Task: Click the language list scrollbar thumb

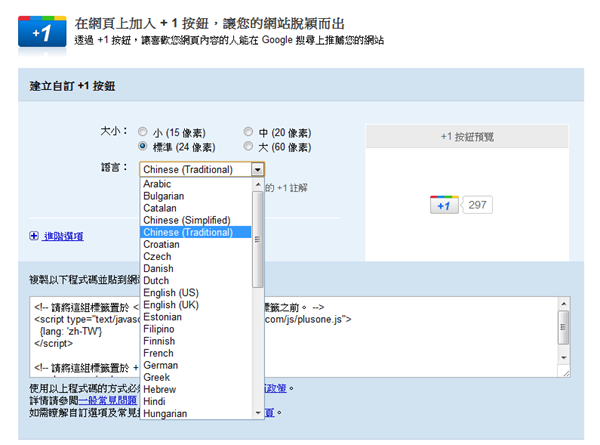Action: [258, 240]
